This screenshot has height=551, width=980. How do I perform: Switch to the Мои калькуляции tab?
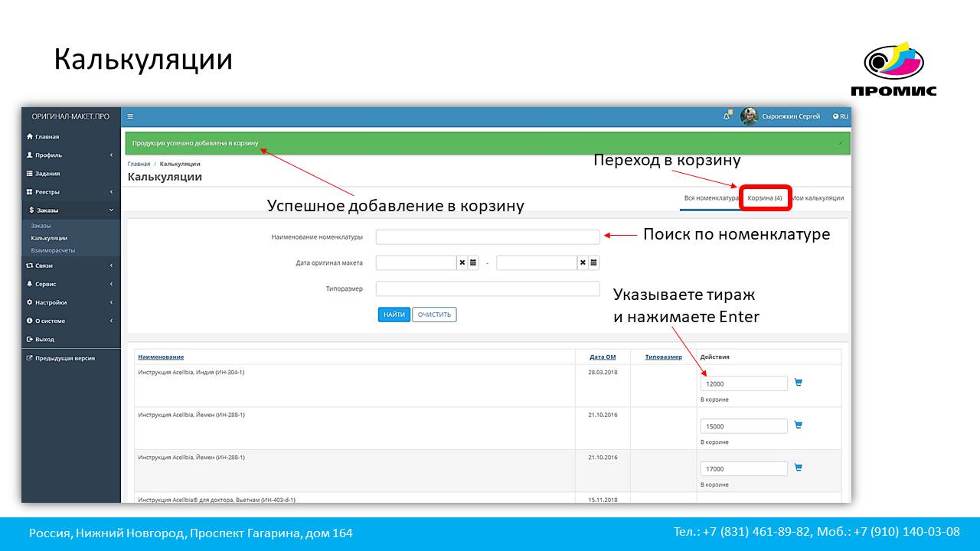click(818, 198)
